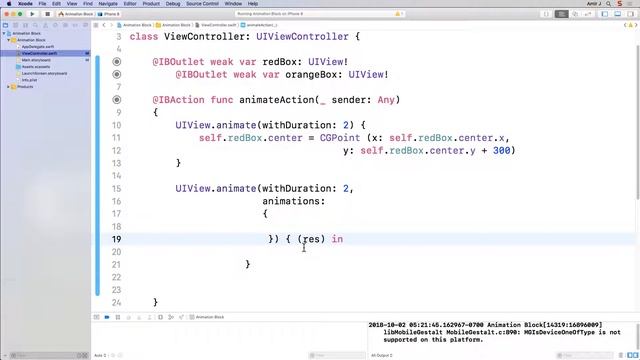The image size is (640, 360).
Task: Open the Debug menu
Action: 173,4
